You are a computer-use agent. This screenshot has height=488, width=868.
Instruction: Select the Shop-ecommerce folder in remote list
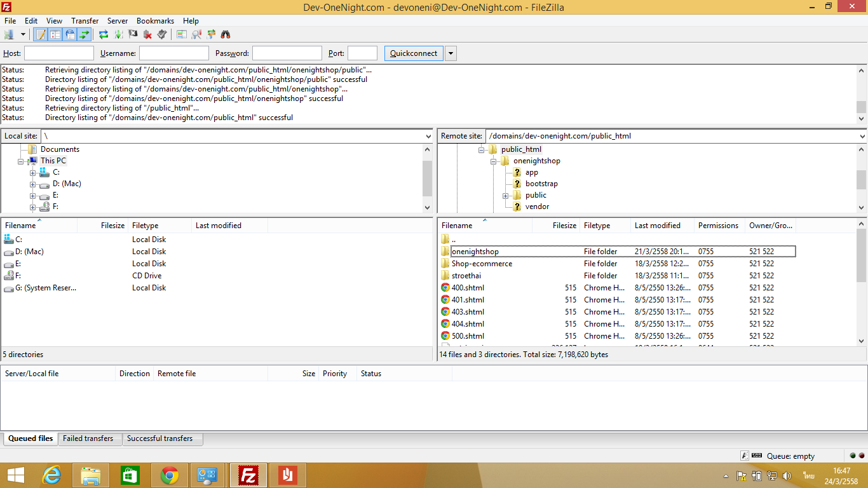(616, 264)
